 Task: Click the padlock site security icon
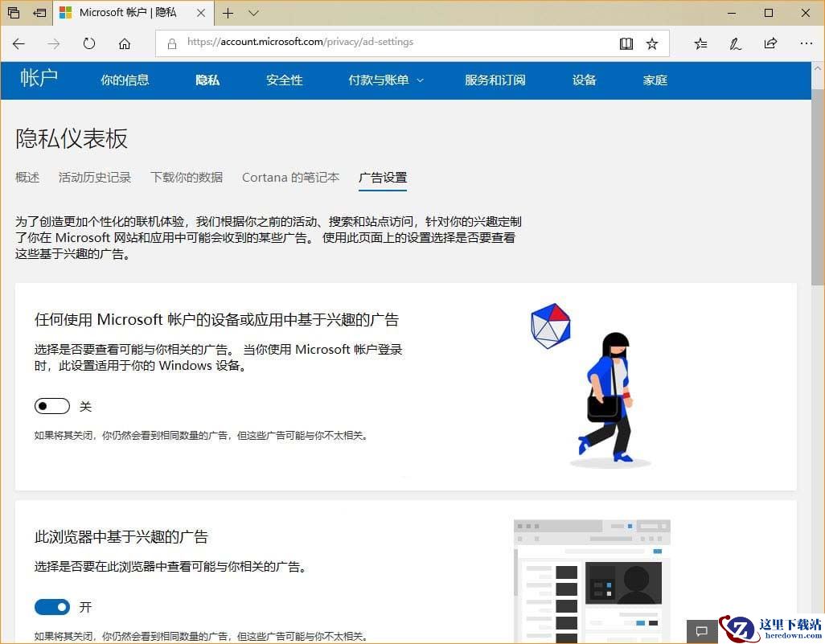(171, 43)
